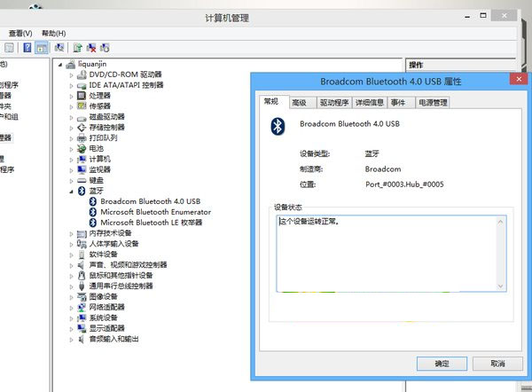Image resolution: width=532 pixels, height=392 pixels.
Task: Switch to the 驱动程序 tab
Action: tap(333, 102)
